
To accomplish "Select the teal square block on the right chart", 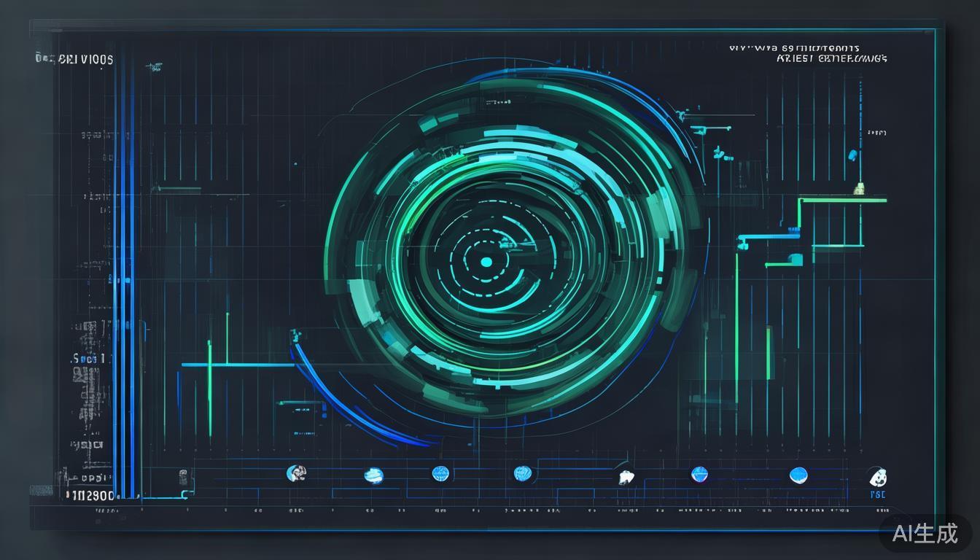I will point(795,260).
